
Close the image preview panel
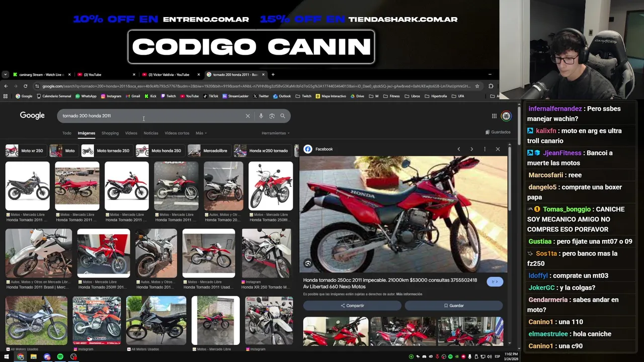(x=498, y=149)
